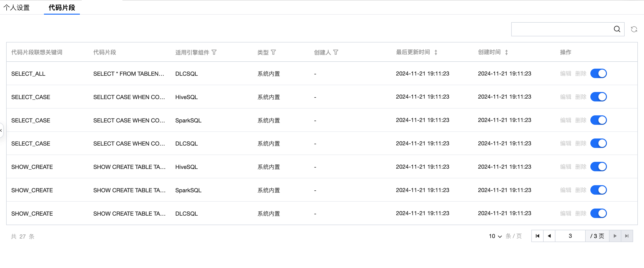Click 编辑 for SELECT_CASE HiveSQL row
644x268 pixels.
click(566, 97)
